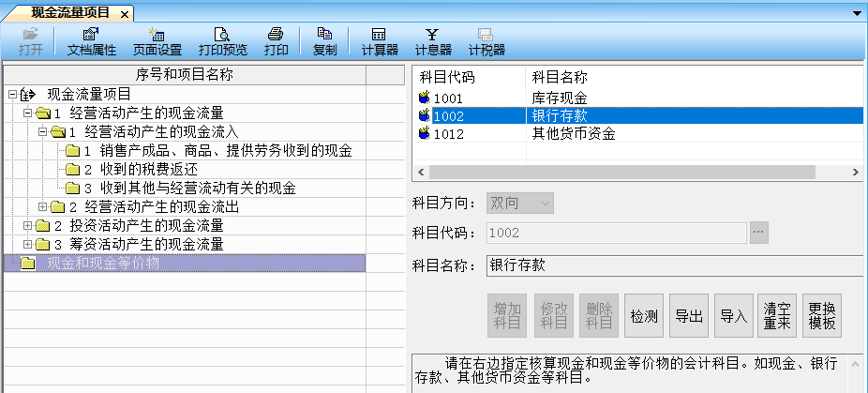Click the 科目名称 input field
The width and height of the screenshot is (868, 393).
tap(674, 265)
